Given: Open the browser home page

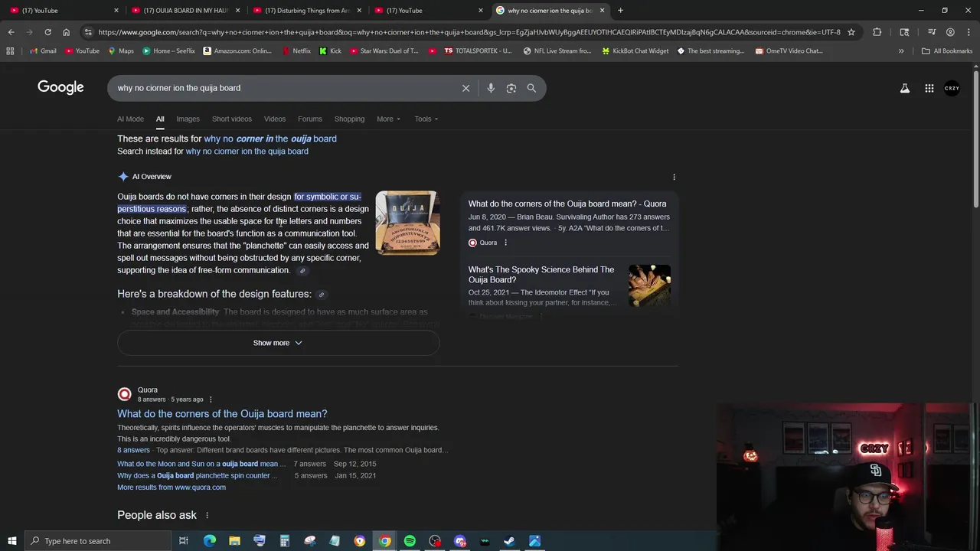Looking at the screenshot, I should [66, 32].
